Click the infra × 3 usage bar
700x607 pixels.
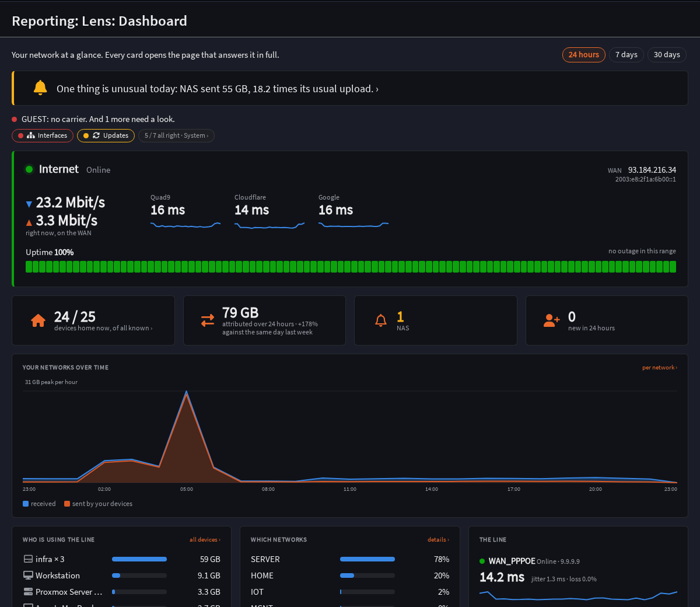pyautogui.click(x=139, y=559)
